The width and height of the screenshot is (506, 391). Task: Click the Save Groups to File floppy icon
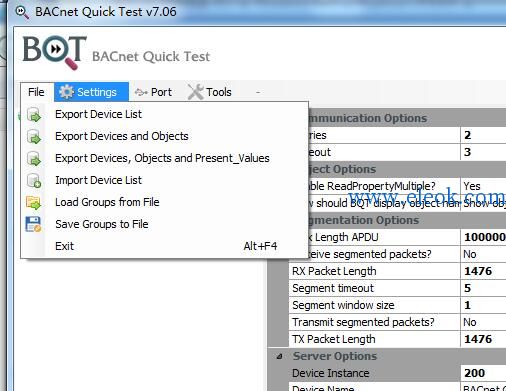[33, 224]
